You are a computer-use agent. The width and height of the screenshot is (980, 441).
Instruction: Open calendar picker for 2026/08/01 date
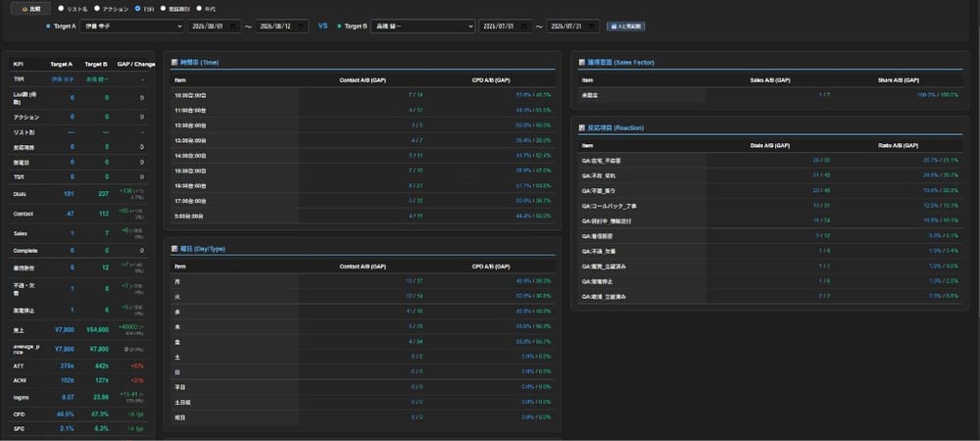(x=233, y=26)
